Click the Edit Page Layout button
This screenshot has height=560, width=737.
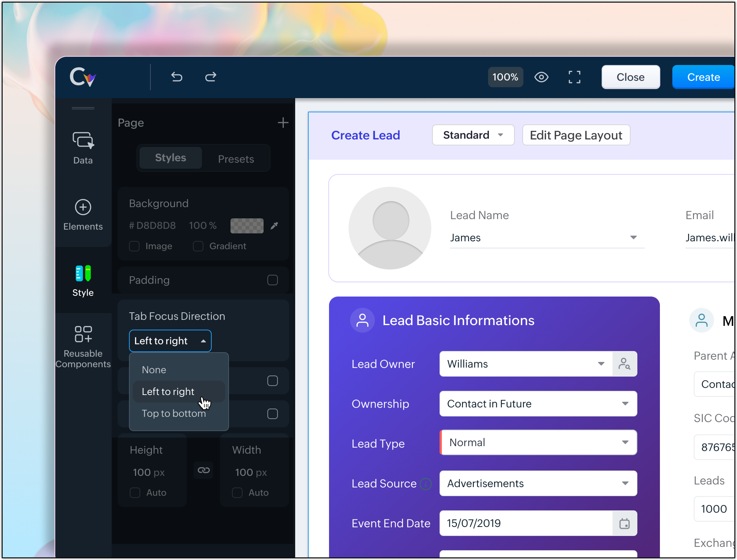576,135
